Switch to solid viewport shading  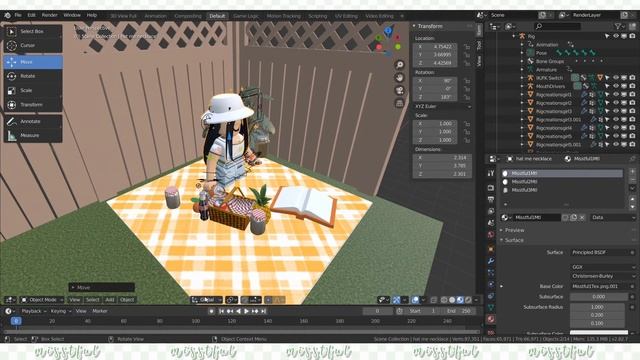click(x=452, y=300)
